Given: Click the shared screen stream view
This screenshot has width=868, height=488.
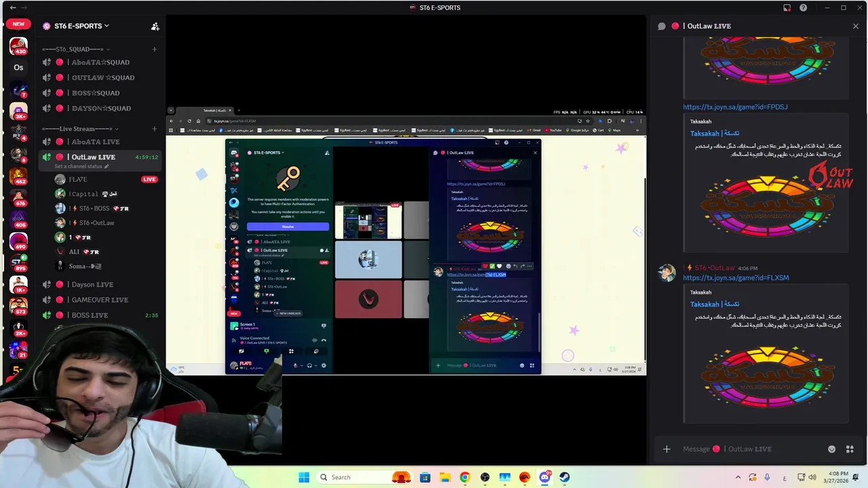Looking at the screenshot, I should click(406, 241).
